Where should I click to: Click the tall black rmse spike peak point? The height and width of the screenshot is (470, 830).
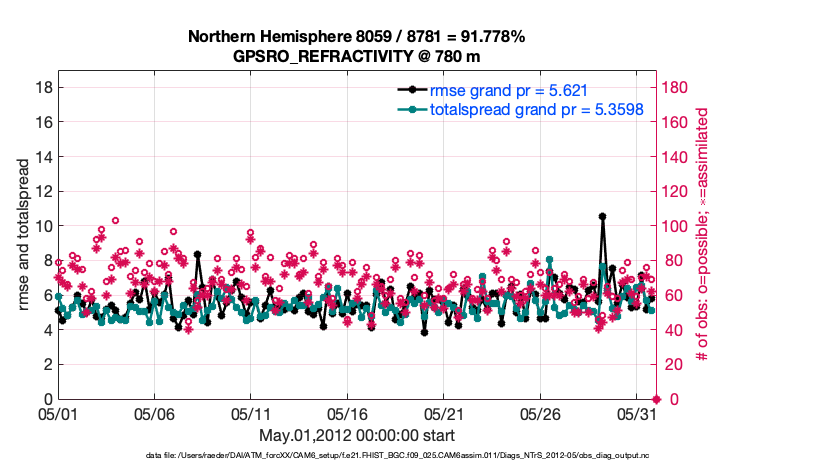(x=602, y=216)
